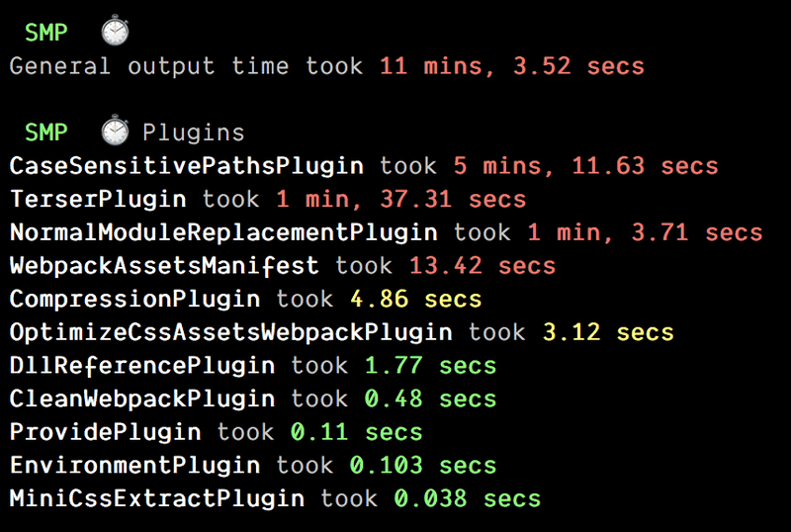The height and width of the screenshot is (532, 791).
Task: Click the NormalModuleReplacementPlugin name
Action: [x=223, y=232]
